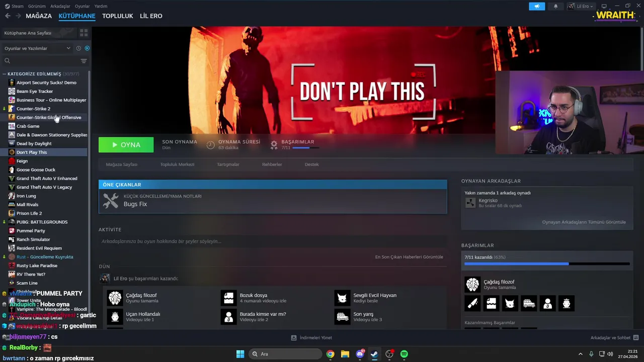Open the KÜTÜPHANE tab
The width and height of the screenshot is (644, 362).
click(x=77, y=16)
